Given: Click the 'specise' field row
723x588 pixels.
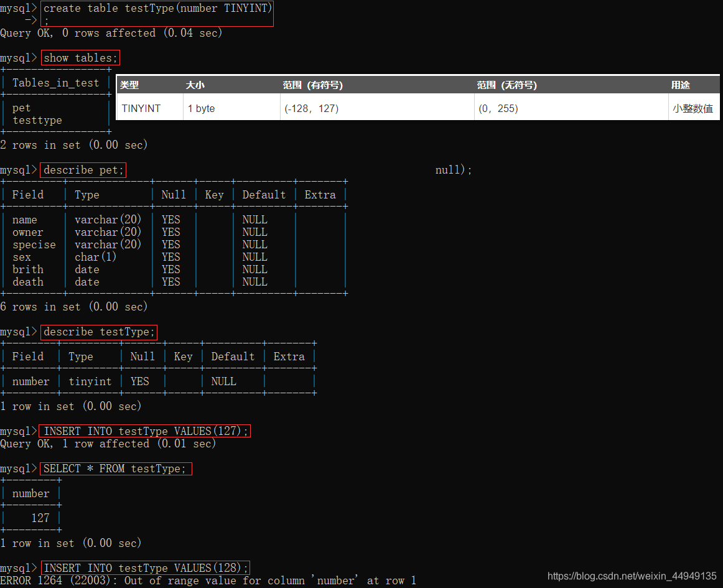Looking at the screenshot, I should tap(34, 245).
